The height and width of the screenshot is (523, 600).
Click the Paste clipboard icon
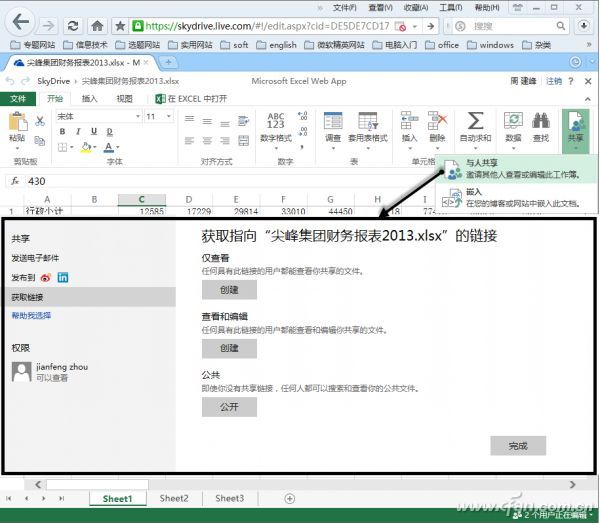point(17,122)
